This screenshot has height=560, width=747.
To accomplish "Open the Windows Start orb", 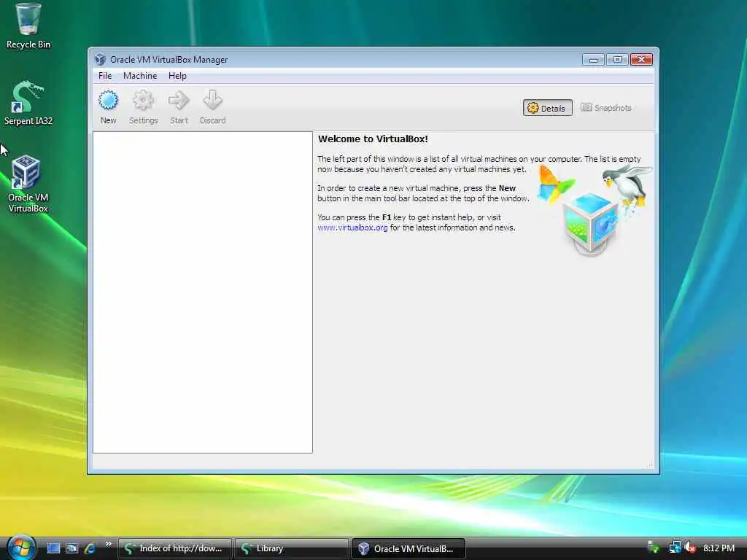I will click(21, 548).
